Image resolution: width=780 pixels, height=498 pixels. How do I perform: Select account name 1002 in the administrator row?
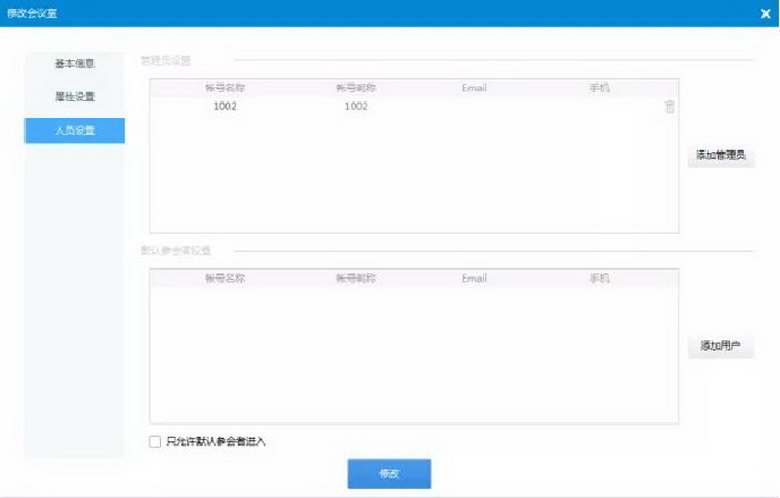(225, 106)
